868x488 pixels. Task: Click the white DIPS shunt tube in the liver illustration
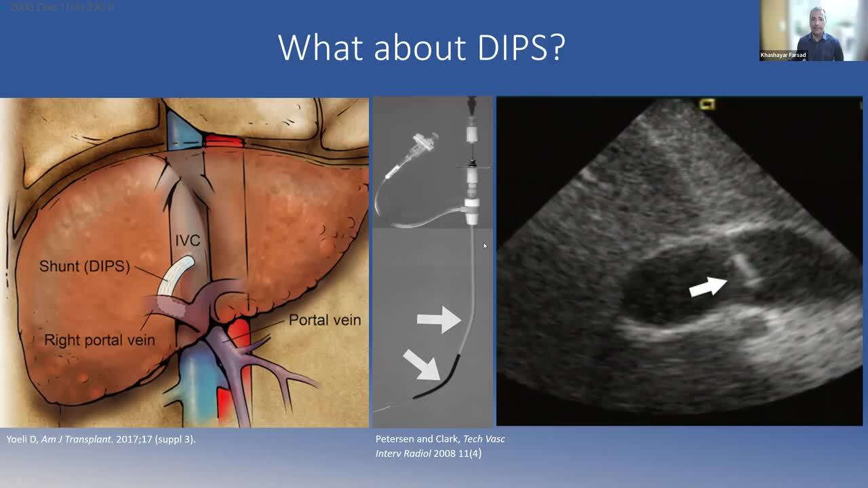click(175, 276)
